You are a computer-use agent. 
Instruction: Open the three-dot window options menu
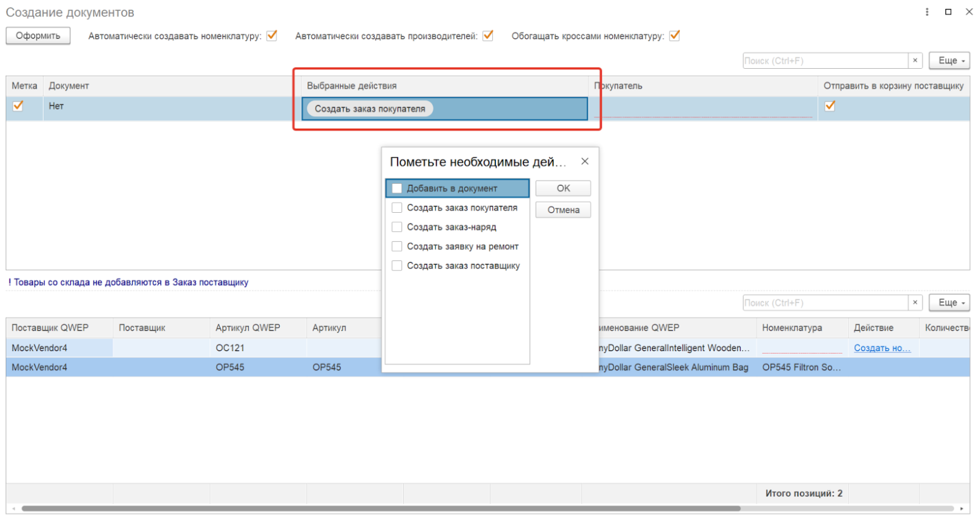(926, 12)
